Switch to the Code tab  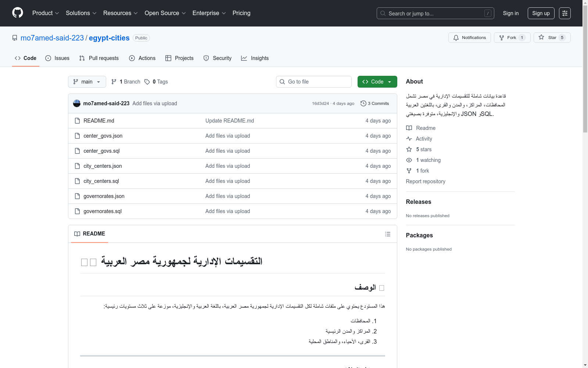pos(26,58)
